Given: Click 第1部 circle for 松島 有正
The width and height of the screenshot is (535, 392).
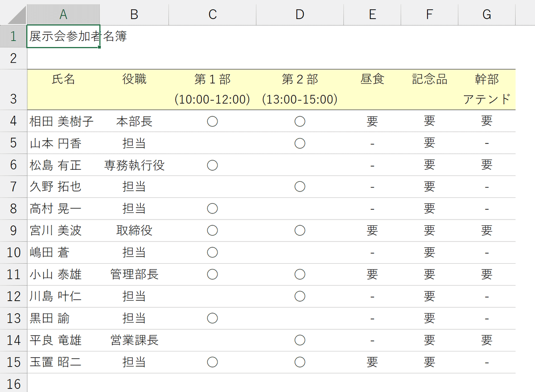Looking at the screenshot, I should click(x=212, y=165).
